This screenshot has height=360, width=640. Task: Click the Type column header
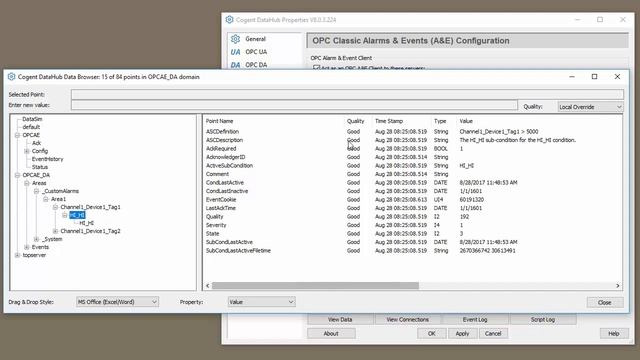pyautogui.click(x=440, y=121)
